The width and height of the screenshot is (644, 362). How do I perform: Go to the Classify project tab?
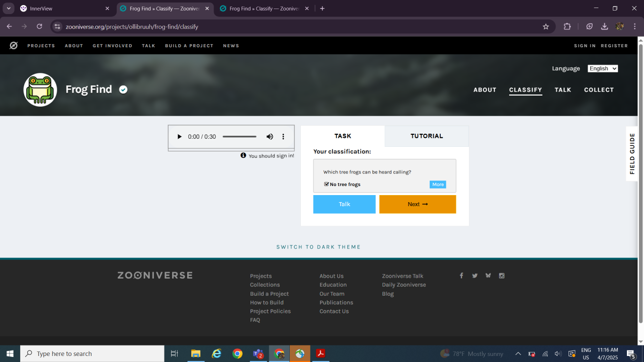pos(525,90)
